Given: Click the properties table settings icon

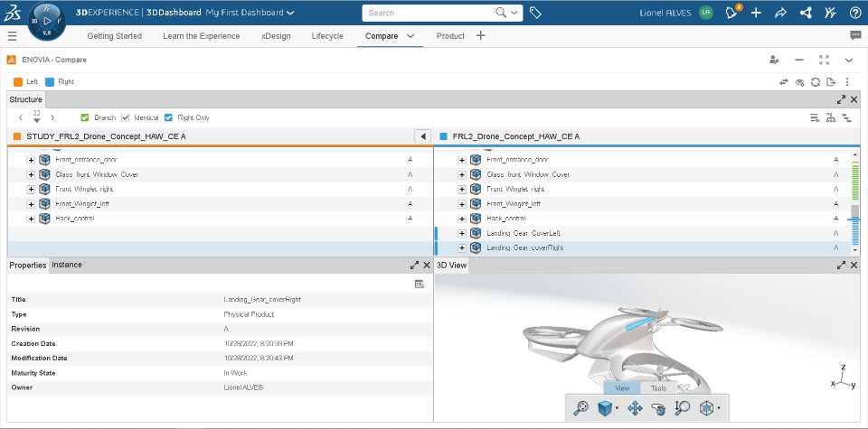Looking at the screenshot, I should pos(419,284).
